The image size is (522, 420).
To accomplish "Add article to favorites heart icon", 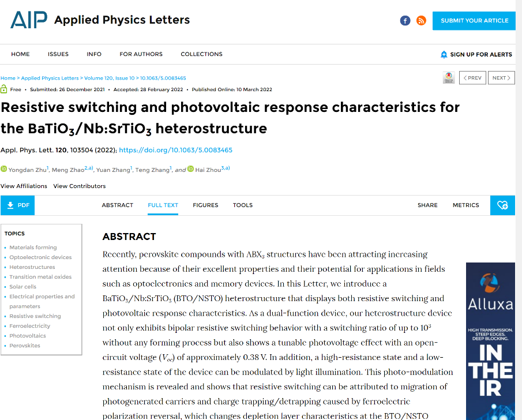I will [x=502, y=205].
